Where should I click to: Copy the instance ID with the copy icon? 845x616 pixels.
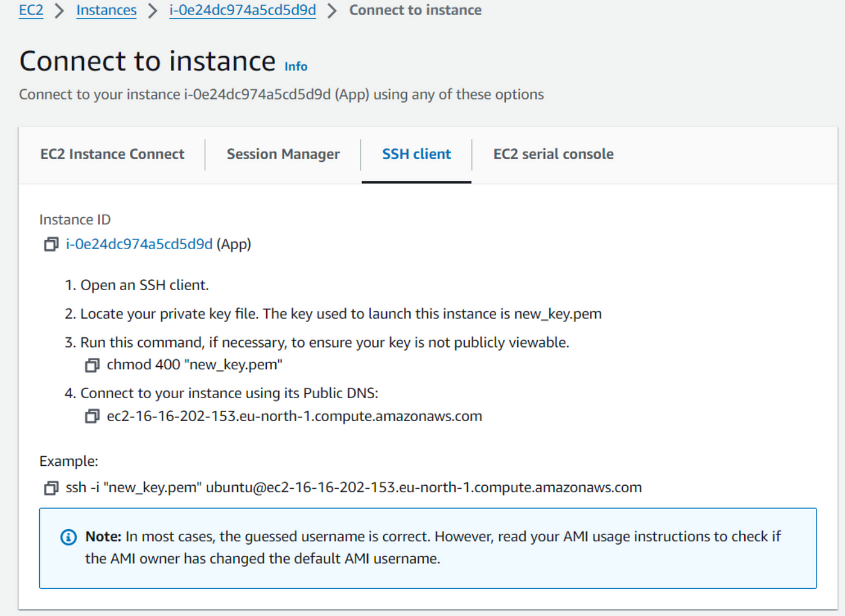tap(51, 244)
